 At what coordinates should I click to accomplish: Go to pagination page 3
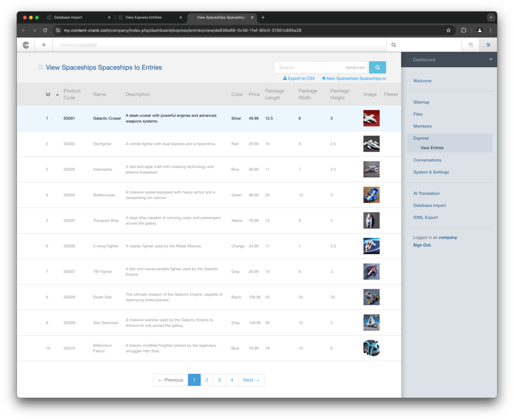point(219,380)
